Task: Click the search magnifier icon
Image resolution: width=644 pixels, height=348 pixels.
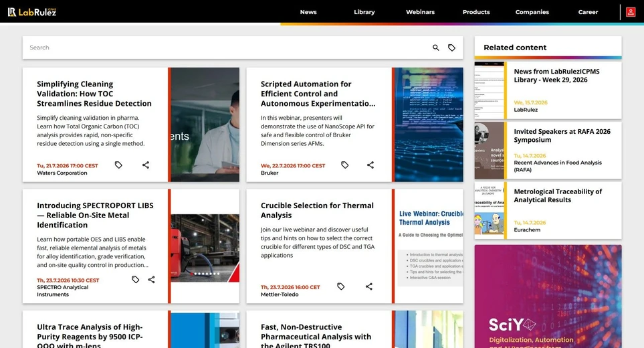Action: click(x=436, y=48)
